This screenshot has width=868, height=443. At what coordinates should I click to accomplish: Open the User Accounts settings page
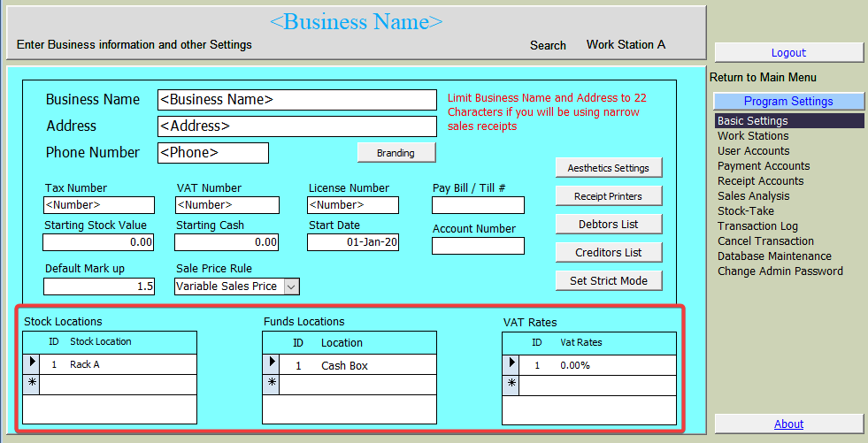753,151
